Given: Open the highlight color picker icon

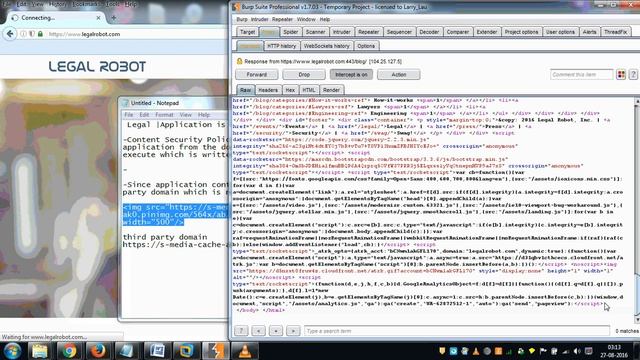Looking at the screenshot, I should tap(621, 74).
